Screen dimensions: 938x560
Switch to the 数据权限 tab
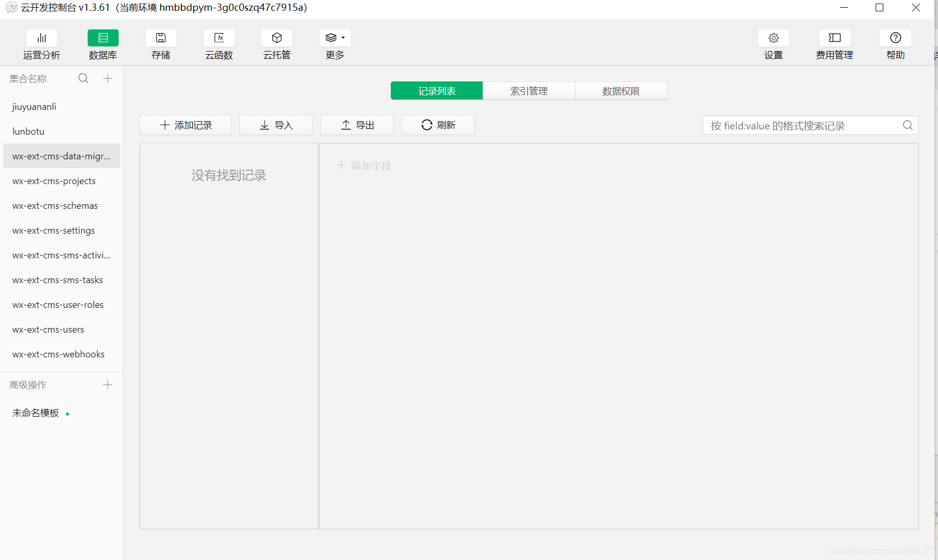point(621,91)
